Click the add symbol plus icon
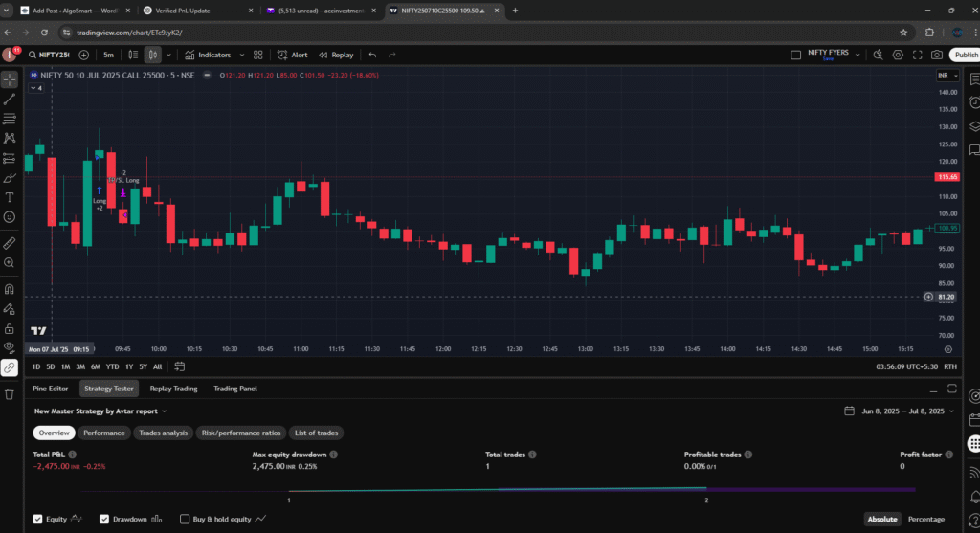Image resolution: width=980 pixels, height=533 pixels. (x=84, y=55)
